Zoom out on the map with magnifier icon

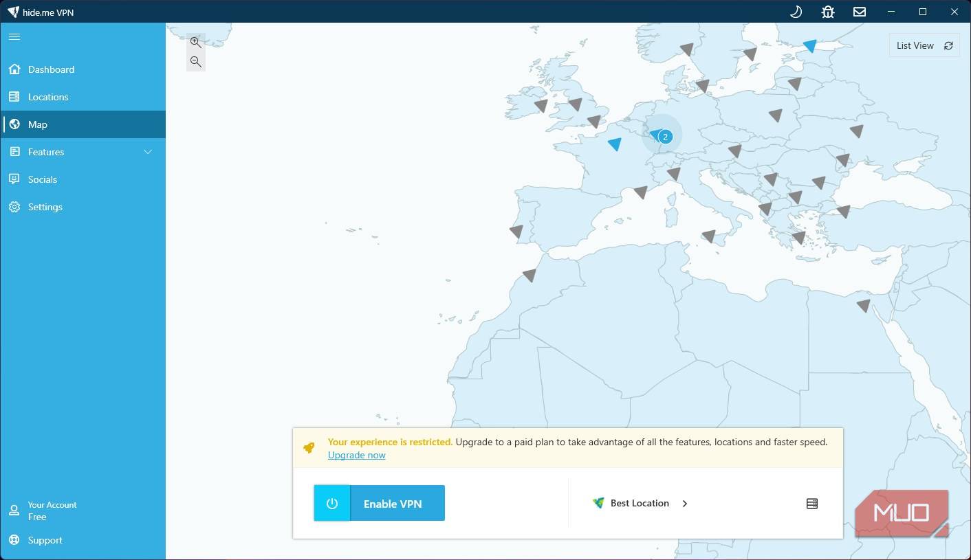click(195, 61)
